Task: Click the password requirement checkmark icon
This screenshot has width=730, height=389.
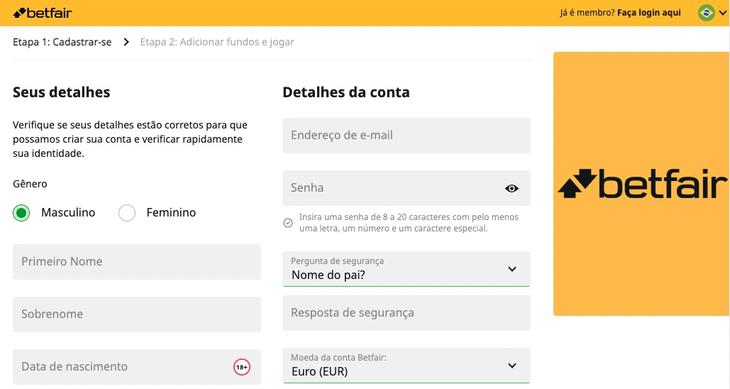Action: pos(288,223)
